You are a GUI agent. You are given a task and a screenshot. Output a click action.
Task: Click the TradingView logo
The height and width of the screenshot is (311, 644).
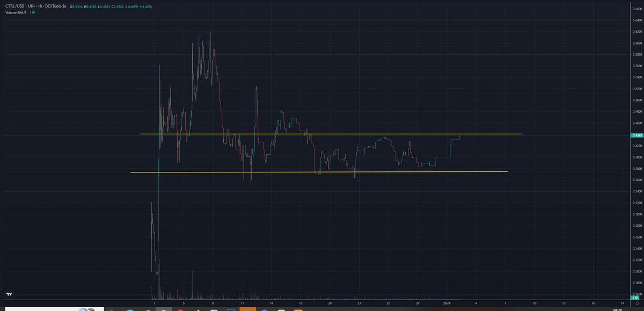click(x=9, y=294)
